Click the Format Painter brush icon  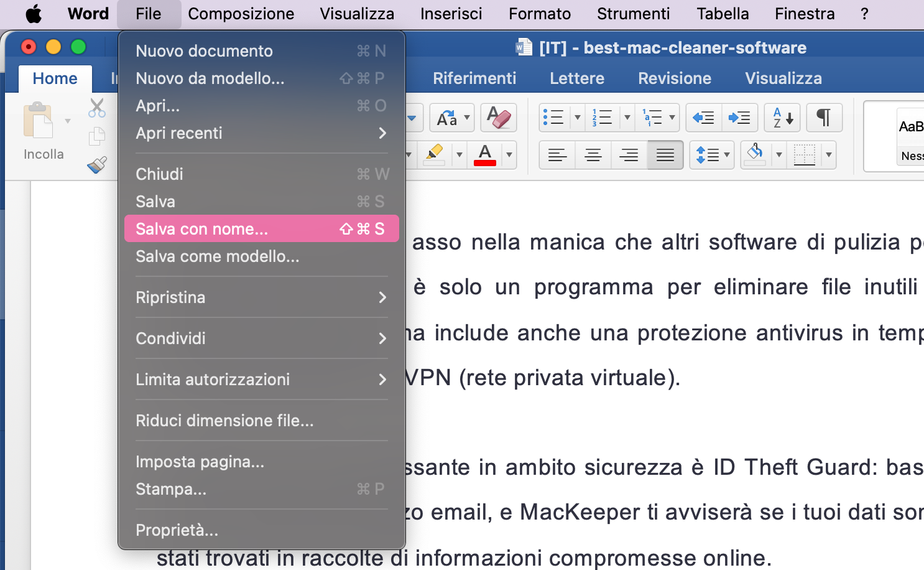pos(97,165)
